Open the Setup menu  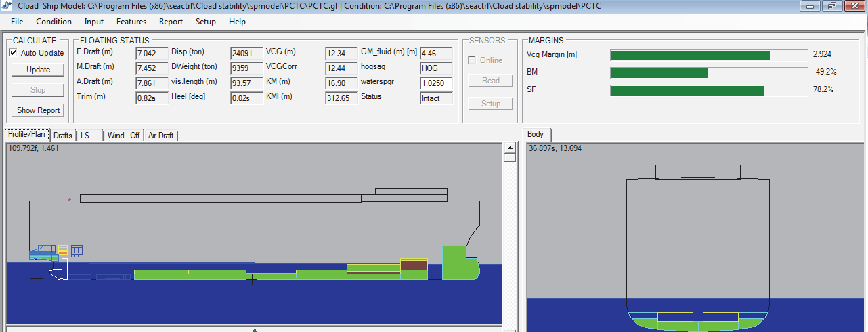(206, 22)
